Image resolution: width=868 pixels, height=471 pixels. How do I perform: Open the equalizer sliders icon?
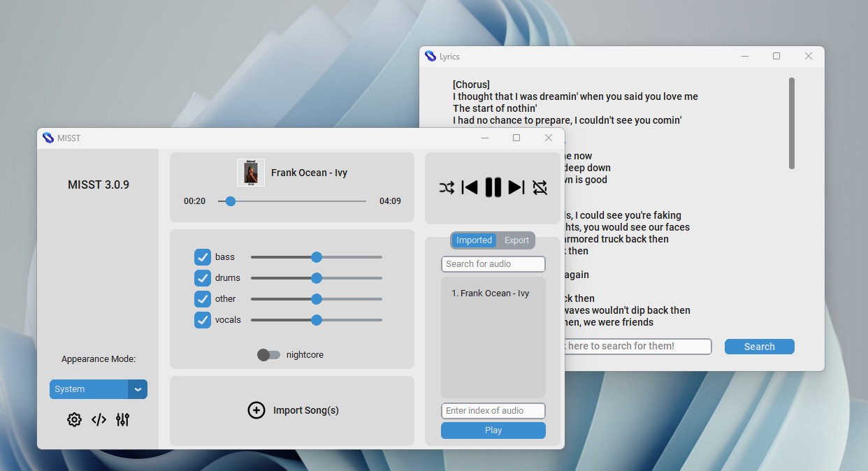[123, 419]
